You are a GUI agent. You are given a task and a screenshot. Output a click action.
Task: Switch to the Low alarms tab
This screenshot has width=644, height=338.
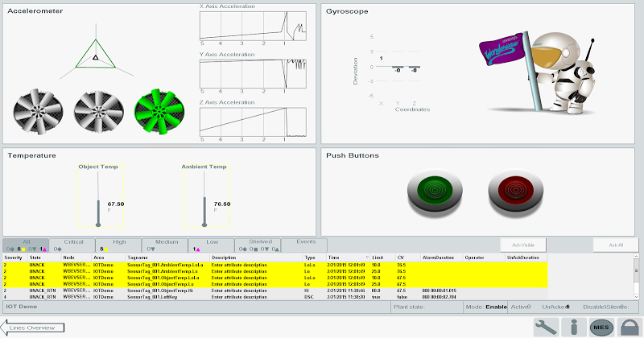[212, 245]
